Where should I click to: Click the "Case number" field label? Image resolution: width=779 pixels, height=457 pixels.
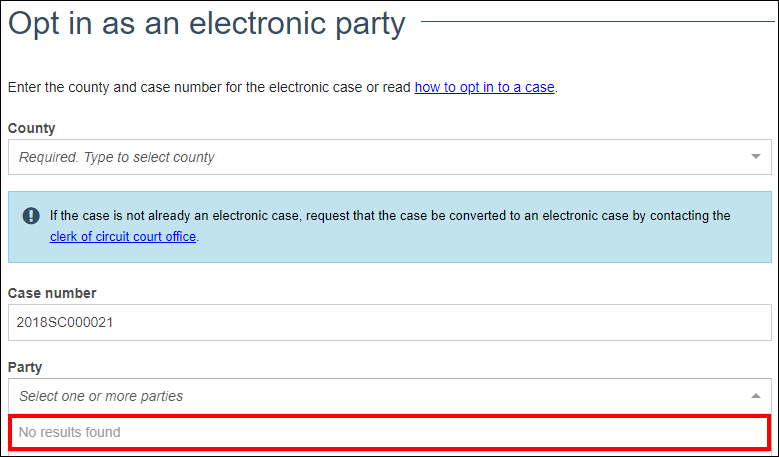pos(52,293)
